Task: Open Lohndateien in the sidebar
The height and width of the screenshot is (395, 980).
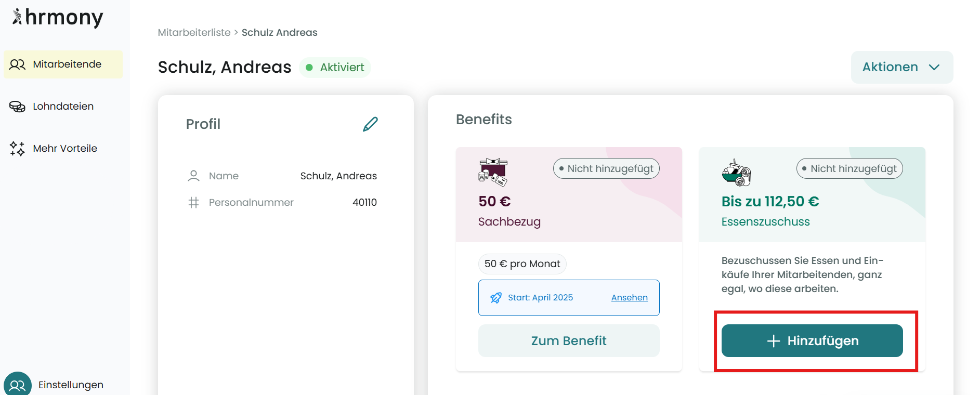Action: tap(63, 107)
